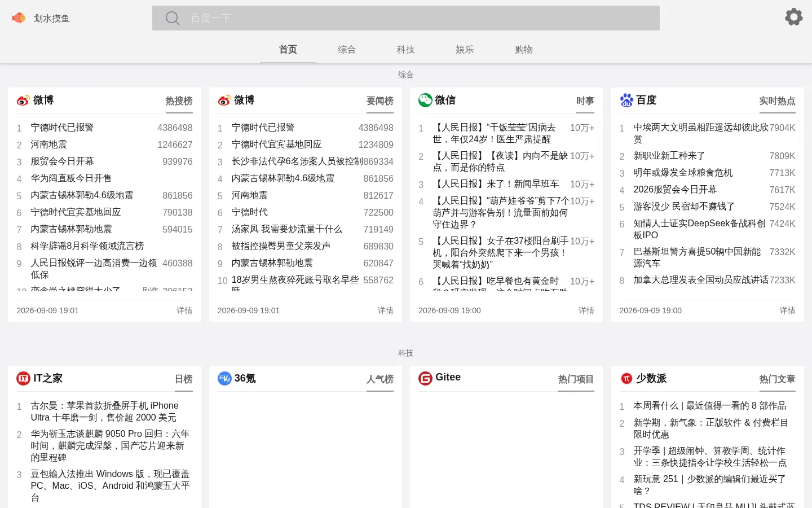Select the 少数派 热门文章 list tab

(x=777, y=379)
